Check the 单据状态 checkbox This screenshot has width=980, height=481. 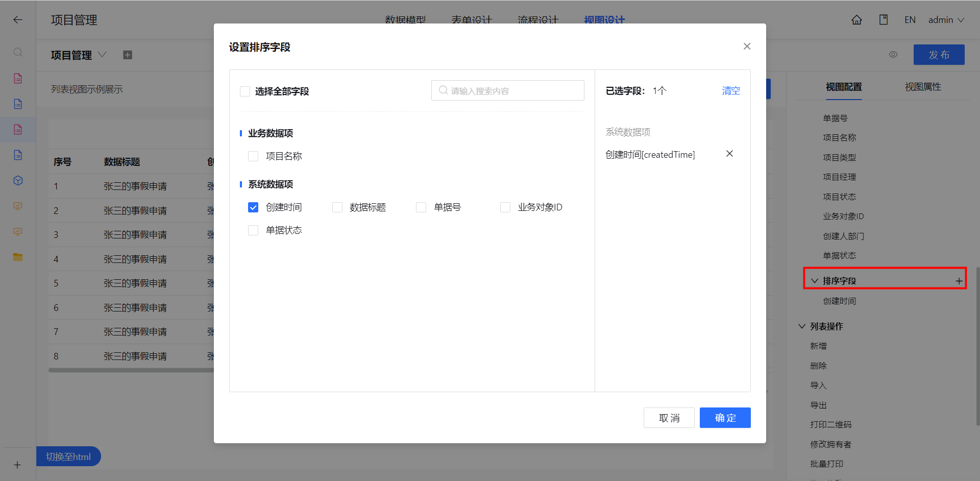pos(253,230)
